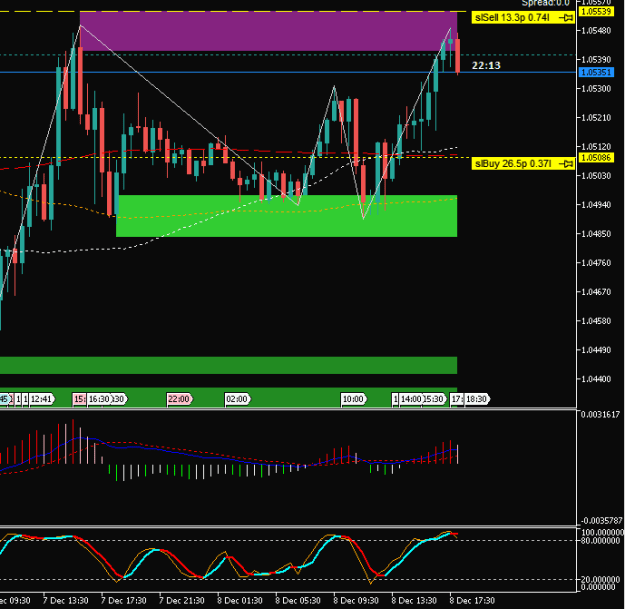Viewport: 625px width, 609px height.
Task: Click the arrow icon on the slSell label
Action: click(566, 18)
